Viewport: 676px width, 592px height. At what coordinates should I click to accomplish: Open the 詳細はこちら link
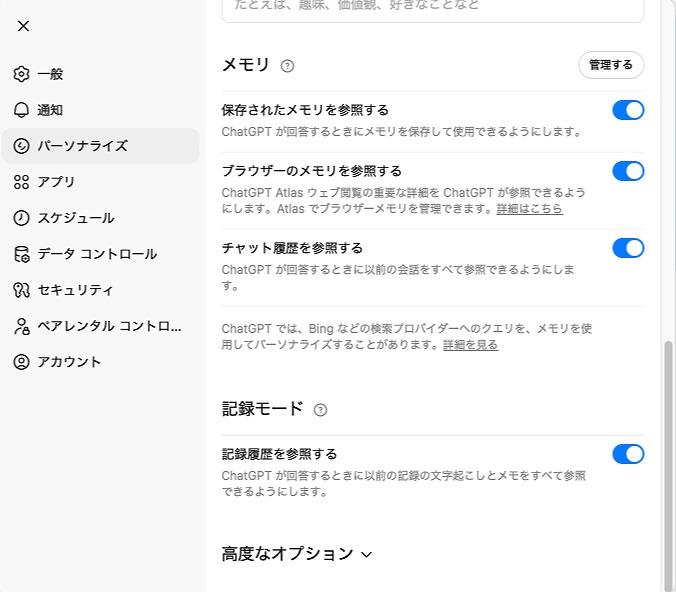(529, 209)
